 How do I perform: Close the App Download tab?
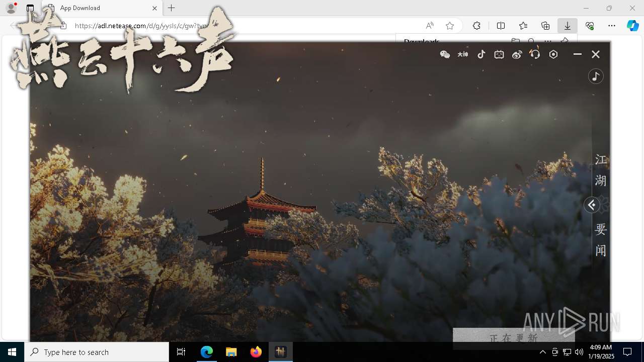tap(154, 8)
